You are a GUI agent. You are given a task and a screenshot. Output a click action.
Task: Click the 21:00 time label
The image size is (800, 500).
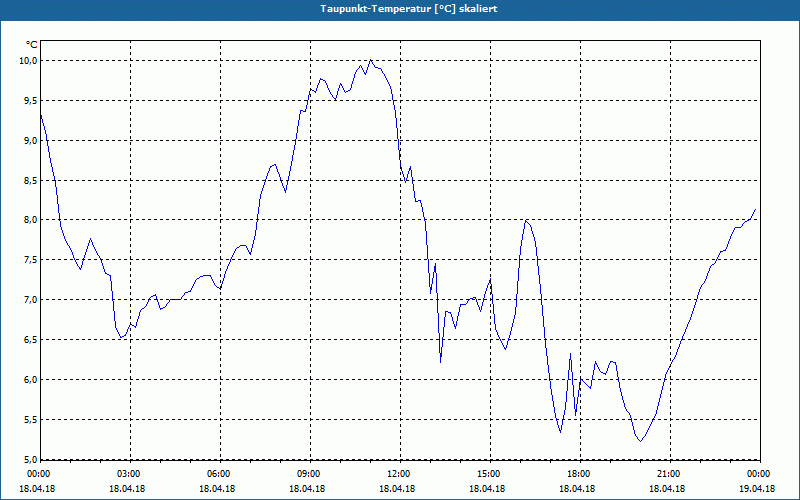[x=670, y=474]
